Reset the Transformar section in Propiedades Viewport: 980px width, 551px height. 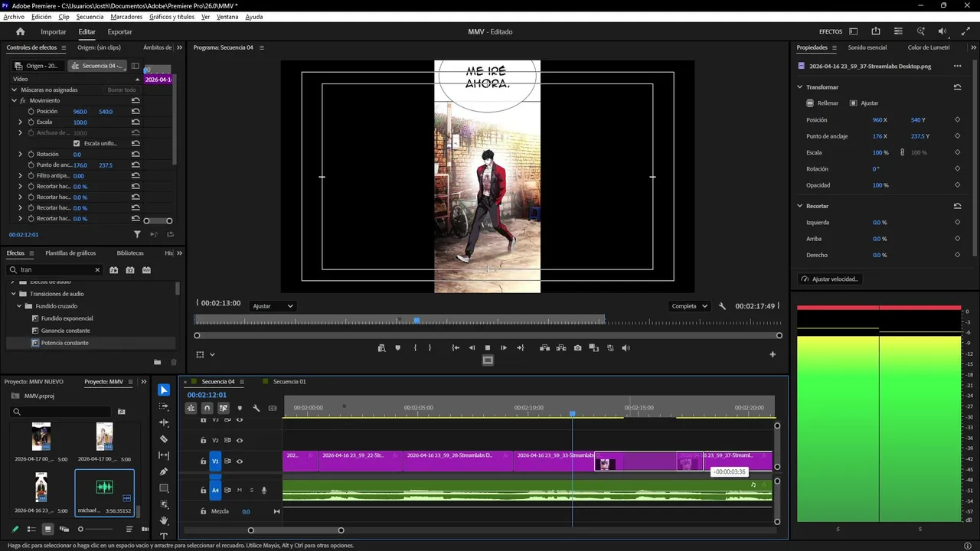957,87
